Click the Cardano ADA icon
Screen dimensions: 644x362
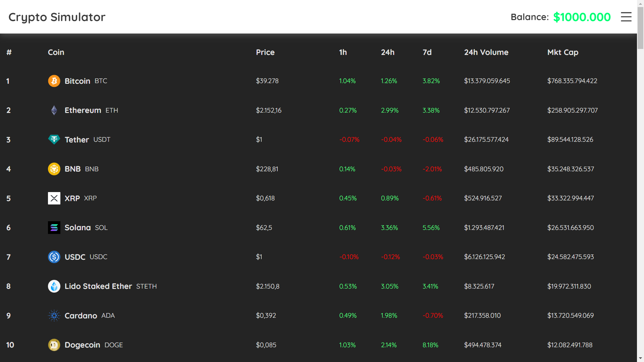click(x=54, y=315)
